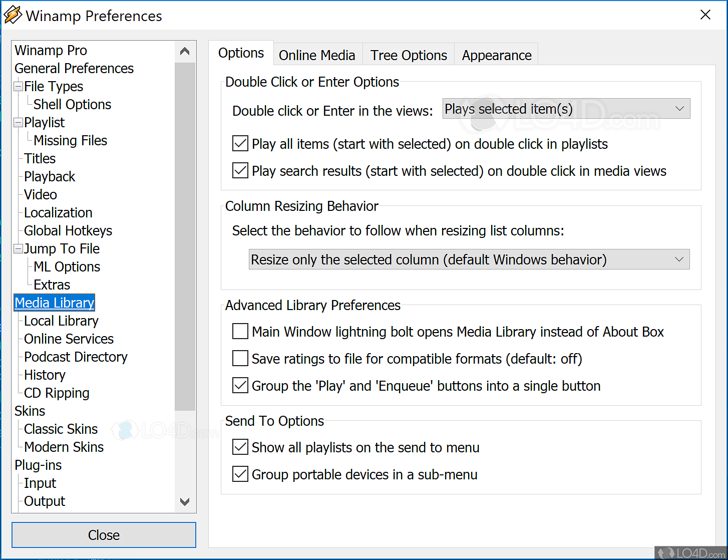This screenshot has width=728, height=560.
Task: Open Localization preferences
Action: point(58,213)
